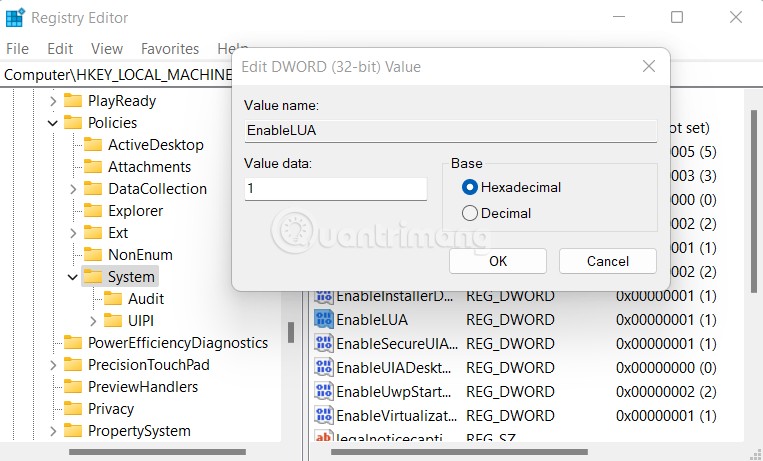Screen dimensions: 763x461
Task: Click the tree pane vertical scrollbar thumb
Action: click(x=291, y=332)
